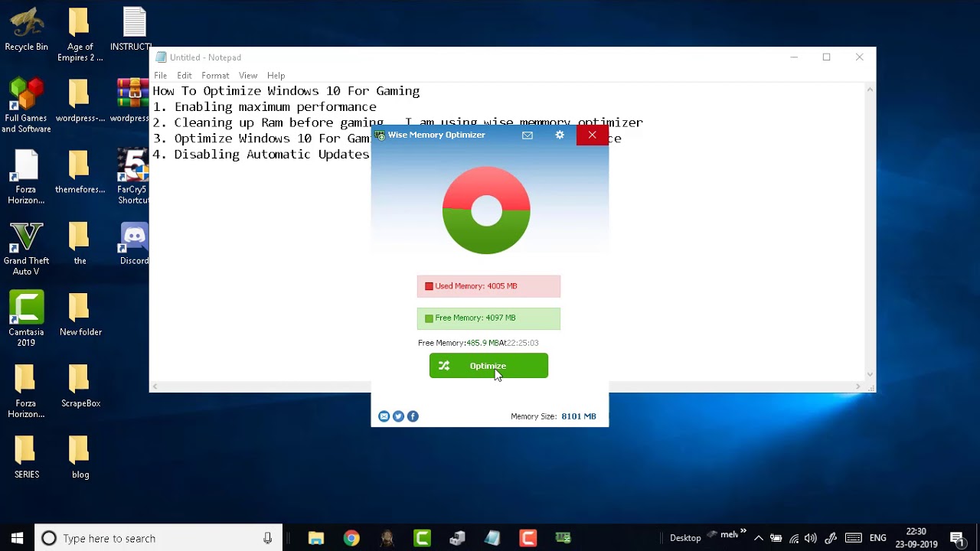The width and height of the screenshot is (980, 551).
Task: Click the Twitter share icon
Action: (398, 416)
